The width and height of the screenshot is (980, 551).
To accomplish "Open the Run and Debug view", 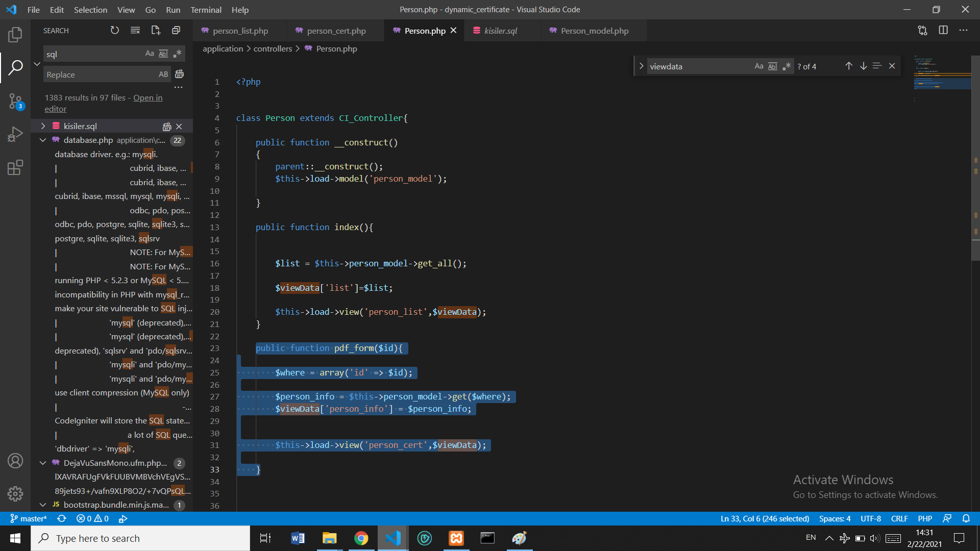I will tap(15, 134).
